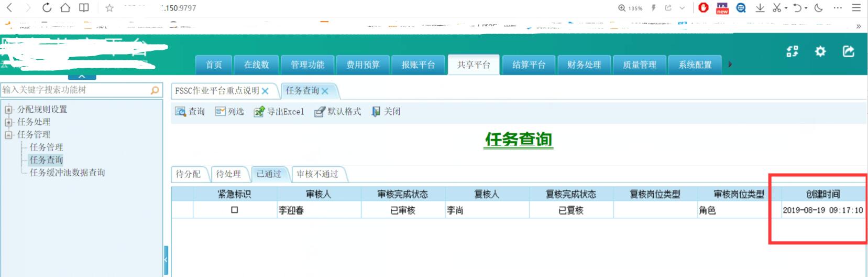The height and width of the screenshot is (277, 868).
Task: Click the search magnifier in function tree box
Action: [155, 90]
